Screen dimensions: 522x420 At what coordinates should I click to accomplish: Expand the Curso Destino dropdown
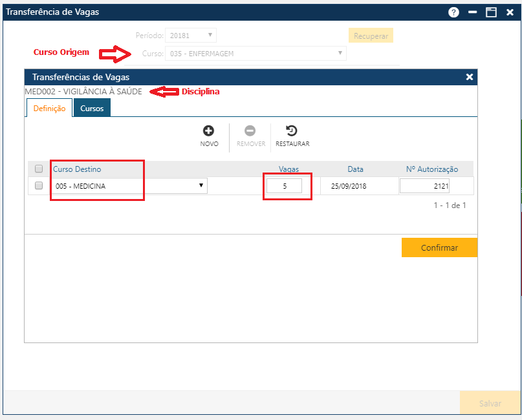[x=129, y=186]
